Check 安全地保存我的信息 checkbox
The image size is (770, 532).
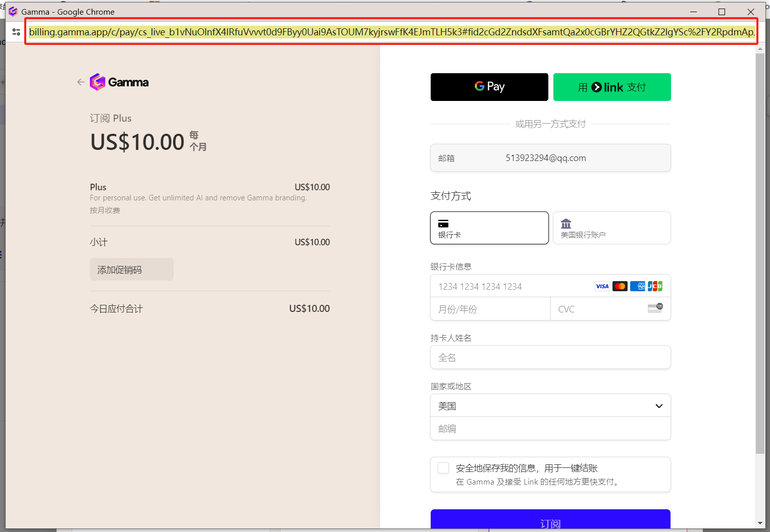(443, 468)
